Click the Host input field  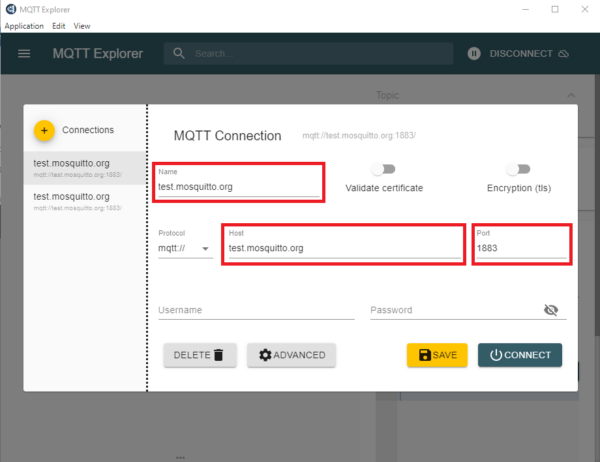point(345,248)
